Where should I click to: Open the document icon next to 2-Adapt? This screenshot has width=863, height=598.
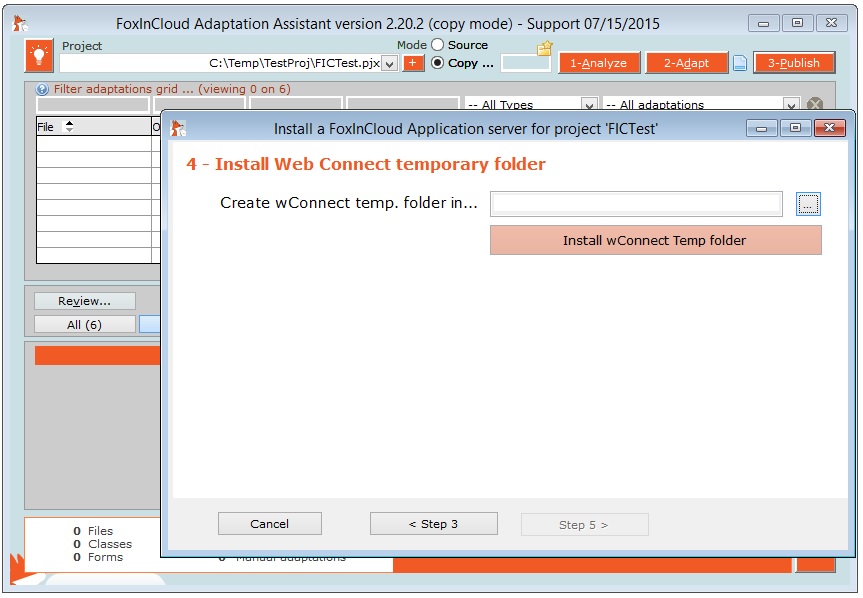pyautogui.click(x=739, y=63)
